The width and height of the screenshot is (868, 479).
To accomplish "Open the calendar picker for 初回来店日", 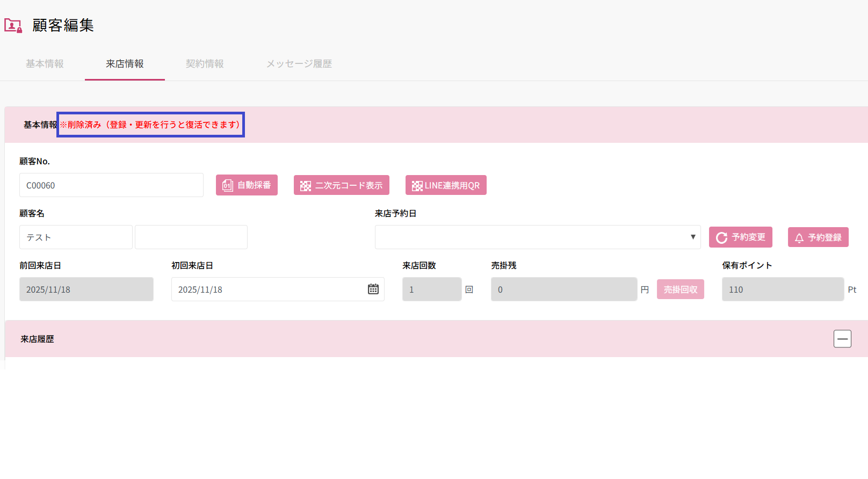I will [x=373, y=289].
